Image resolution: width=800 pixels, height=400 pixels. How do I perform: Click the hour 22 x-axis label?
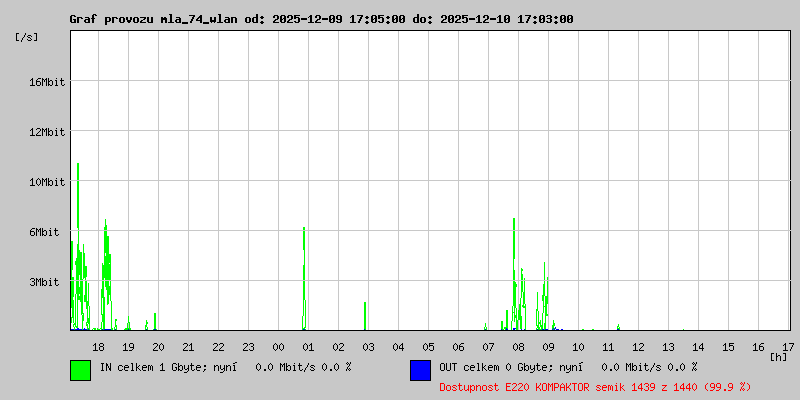tap(218, 347)
